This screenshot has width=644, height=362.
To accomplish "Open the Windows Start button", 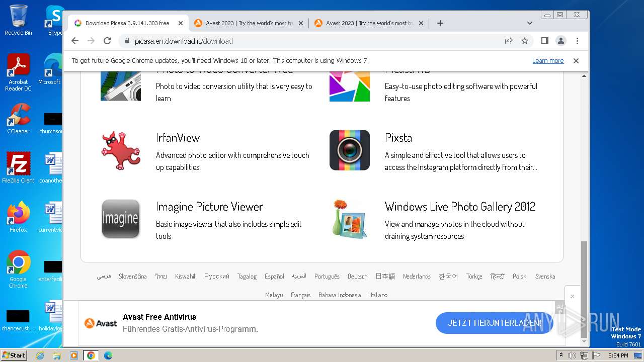I will click(14, 355).
